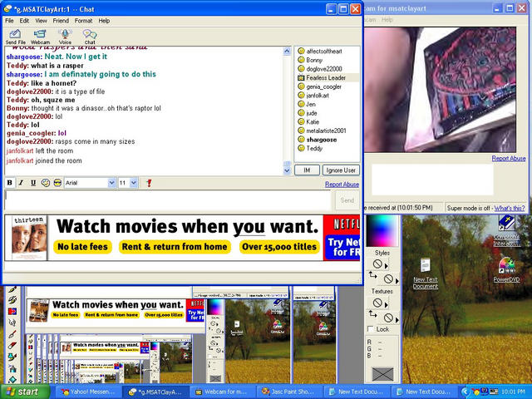Click the red Buzz exclamation icon
The height and width of the screenshot is (399, 532).
coord(149,183)
